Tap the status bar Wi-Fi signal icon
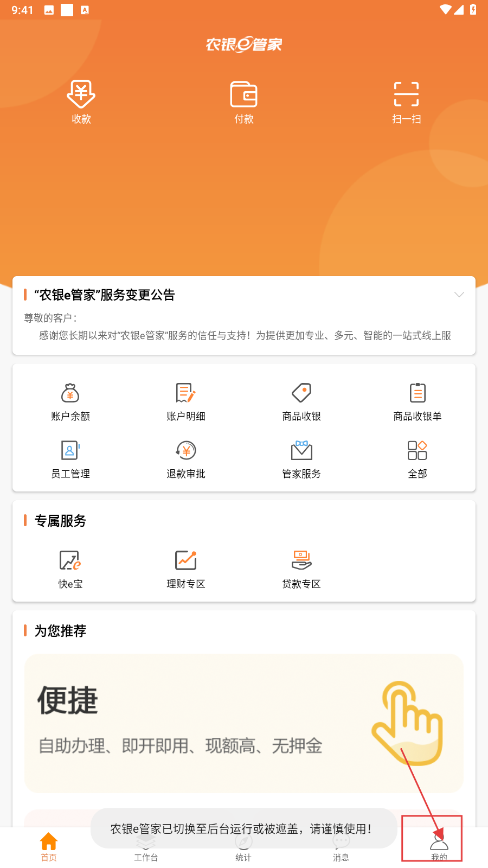The width and height of the screenshot is (488, 868). 445,10
